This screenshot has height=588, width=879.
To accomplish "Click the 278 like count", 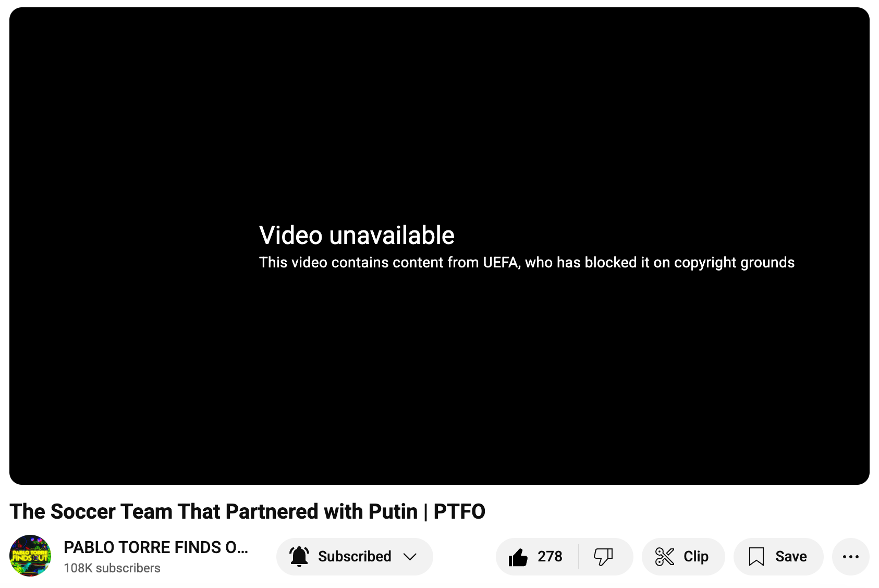I will (x=550, y=557).
